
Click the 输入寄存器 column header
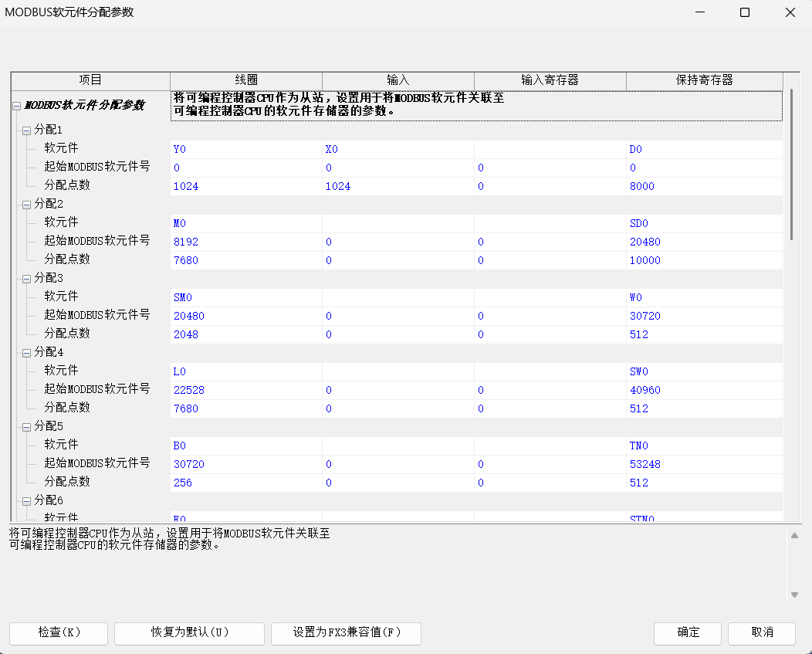point(550,80)
